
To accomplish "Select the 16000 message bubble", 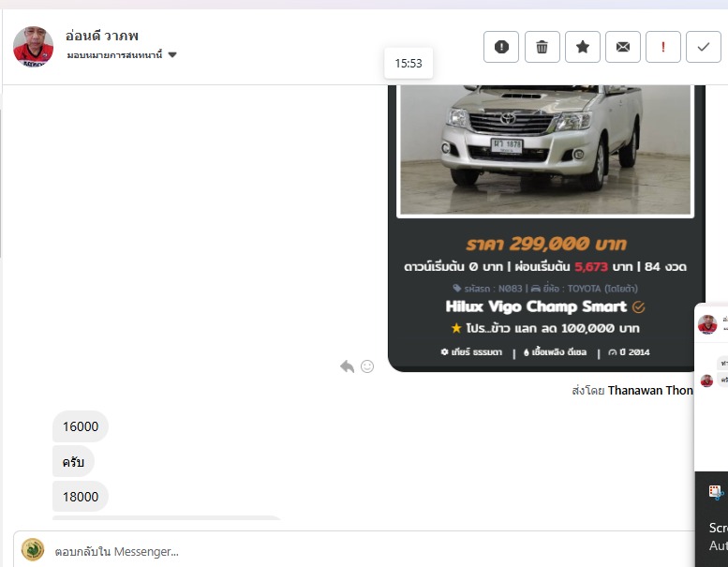I will coord(81,426).
